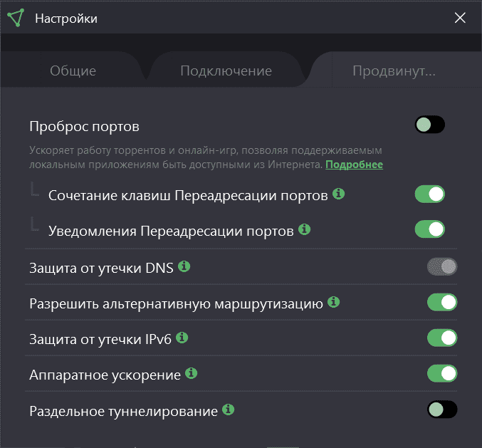The height and width of the screenshot is (448, 482).
Task: Close the Настройки window
Action: (x=460, y=18)
